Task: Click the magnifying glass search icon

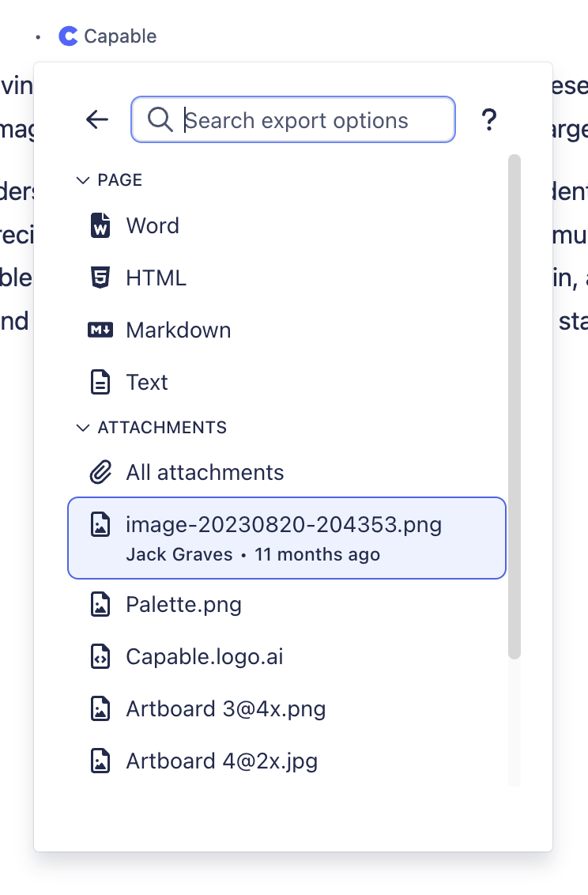Action: coord(160,120)
